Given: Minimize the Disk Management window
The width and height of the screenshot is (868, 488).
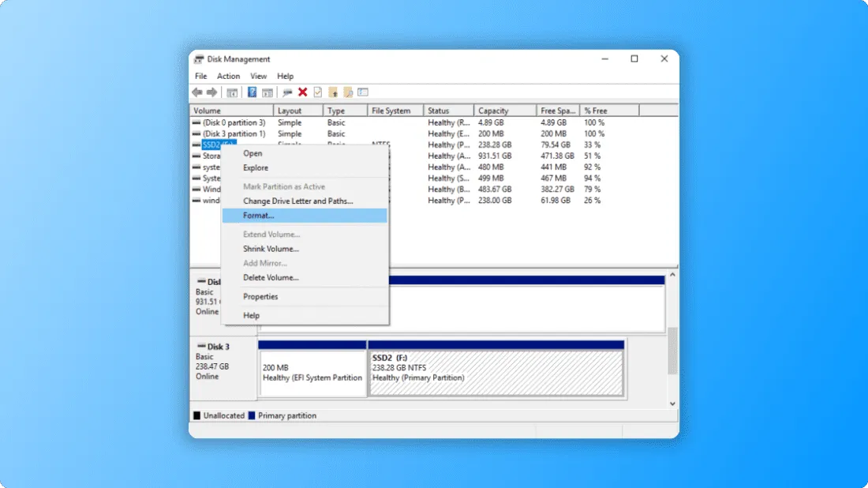Looking at the screenshot, I should (605, 58).
